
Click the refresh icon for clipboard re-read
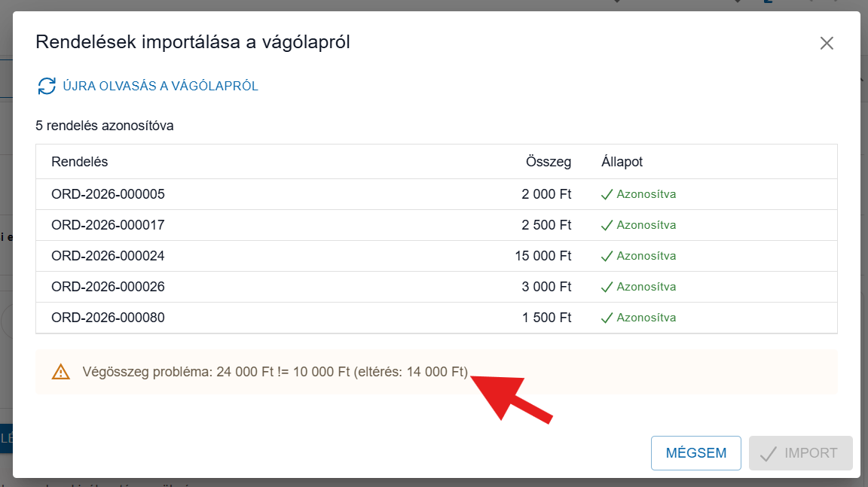point(47,86)
